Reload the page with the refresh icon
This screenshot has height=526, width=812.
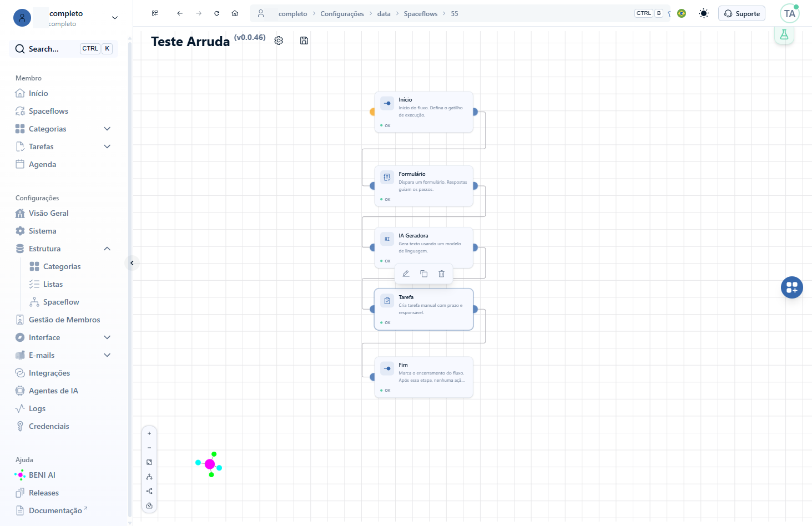click(217, 13)
